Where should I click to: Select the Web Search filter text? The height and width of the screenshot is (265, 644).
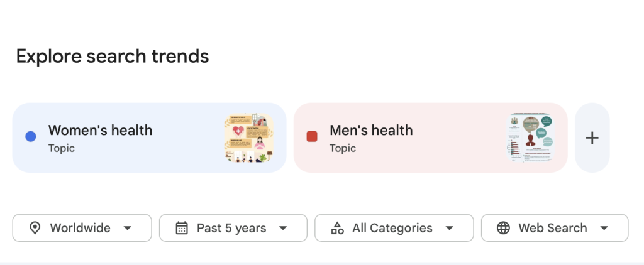(552, 228)
